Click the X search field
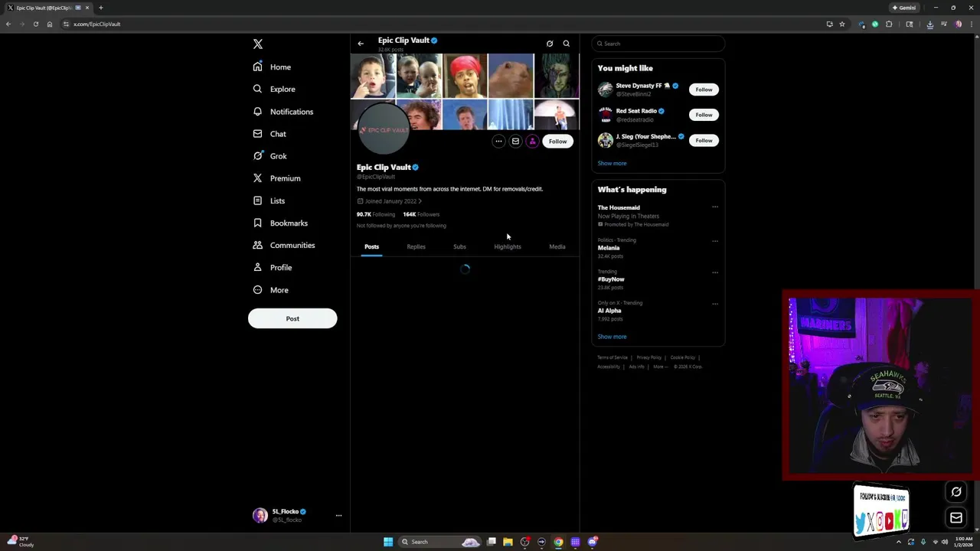980x551 pixels. tap(658, 44)
